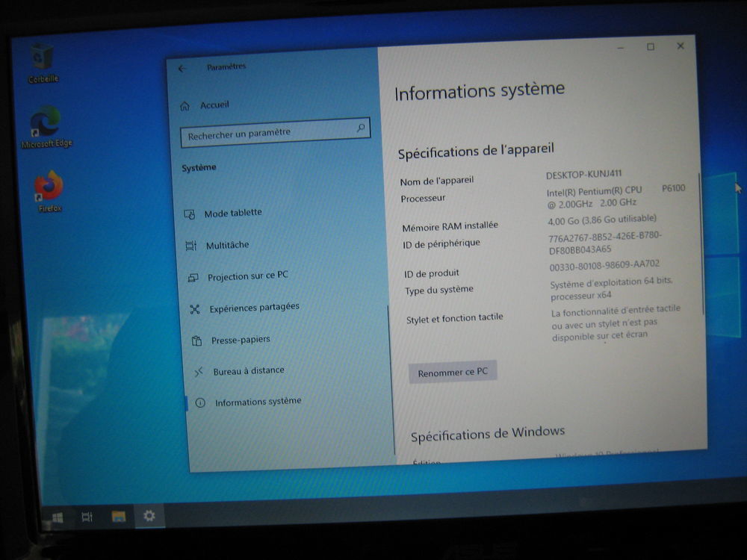The height and width of the screenshot is (560, 747).
Task: Click Stylet et fonction tactile label
Action: pos(454,318)
